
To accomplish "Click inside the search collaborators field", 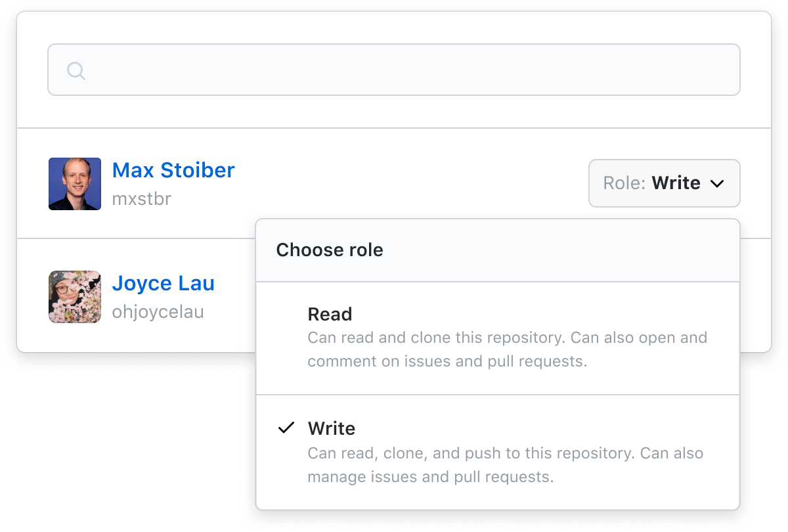I will [x=394, y=70].
